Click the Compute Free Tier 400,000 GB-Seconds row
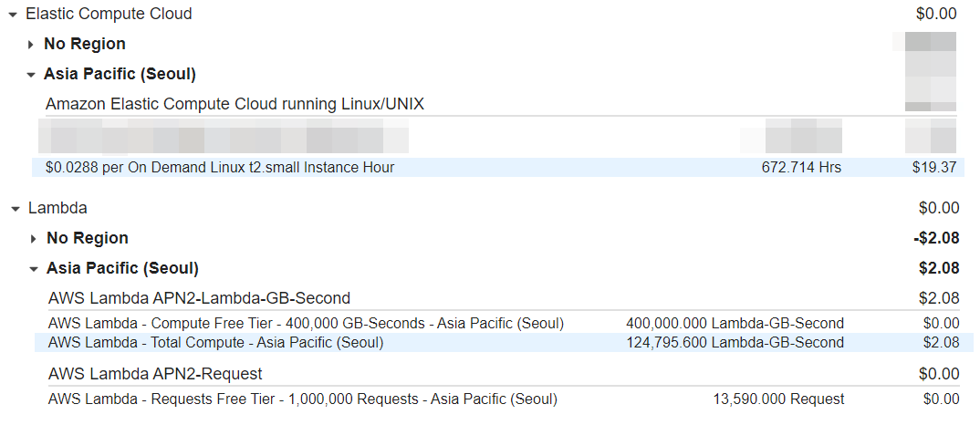Screen dimensions: 980x425 coord(504,324)
